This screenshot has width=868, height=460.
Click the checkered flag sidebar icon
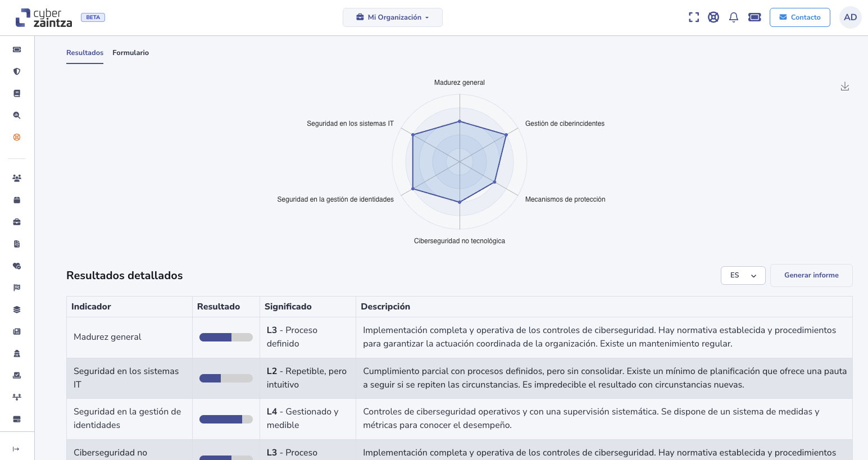pyautogui.click(x=17, y=288)
